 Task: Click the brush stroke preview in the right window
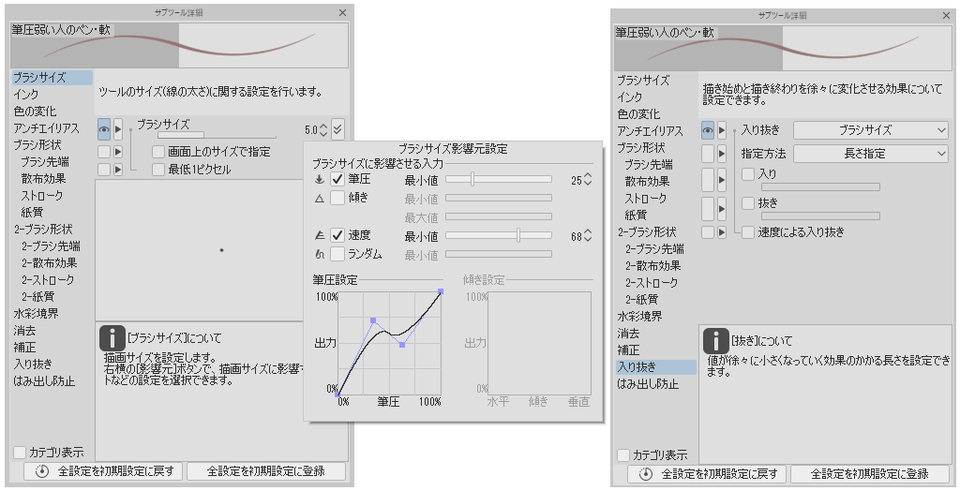[x=782, y=48]
